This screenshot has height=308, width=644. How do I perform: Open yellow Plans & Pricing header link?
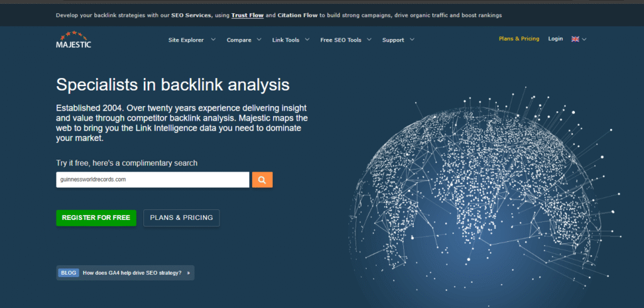519,39
